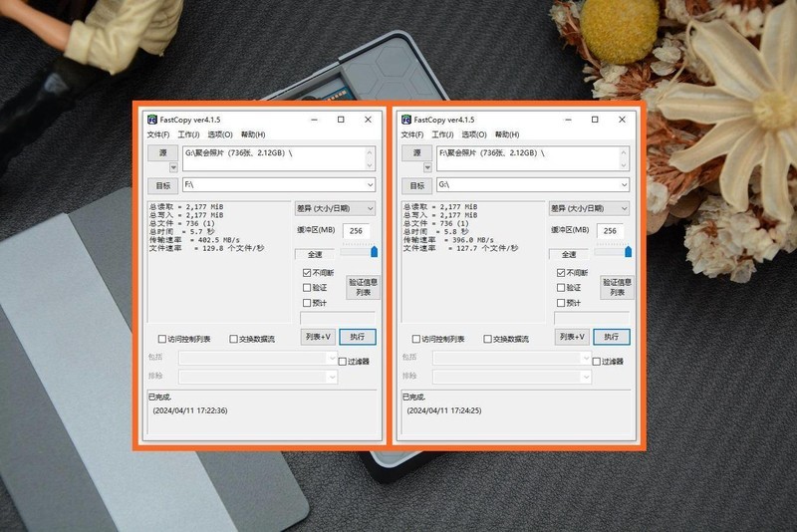Click FastCopy app icon in left window title
This screenshot has width=797, height=532.
tap(152, 120)
